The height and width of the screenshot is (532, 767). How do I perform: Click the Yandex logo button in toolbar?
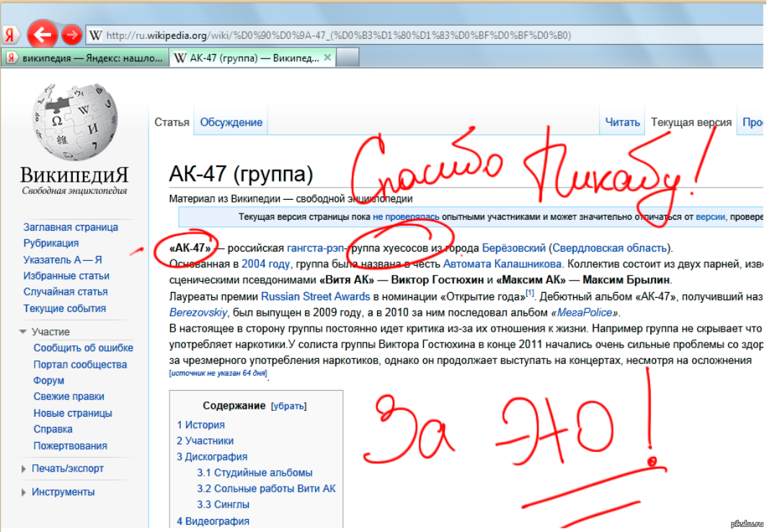pyautogui.click(x=10, y=35)
